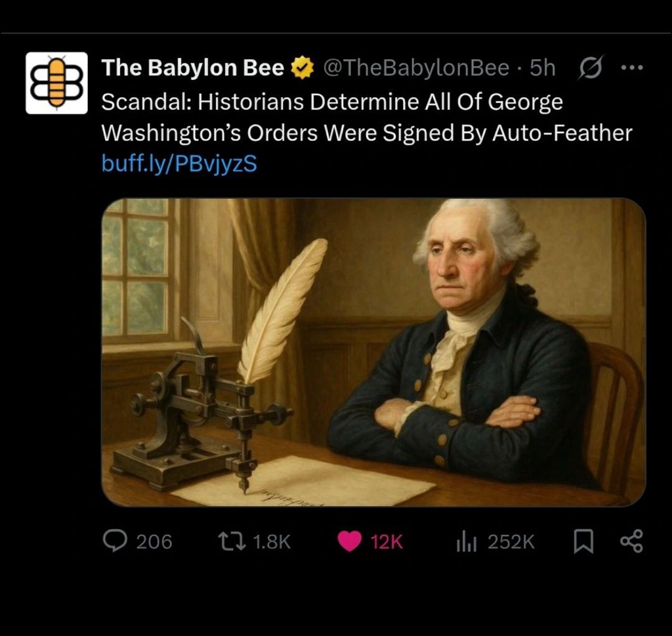Click the 12K likes count

click(387, 541)
